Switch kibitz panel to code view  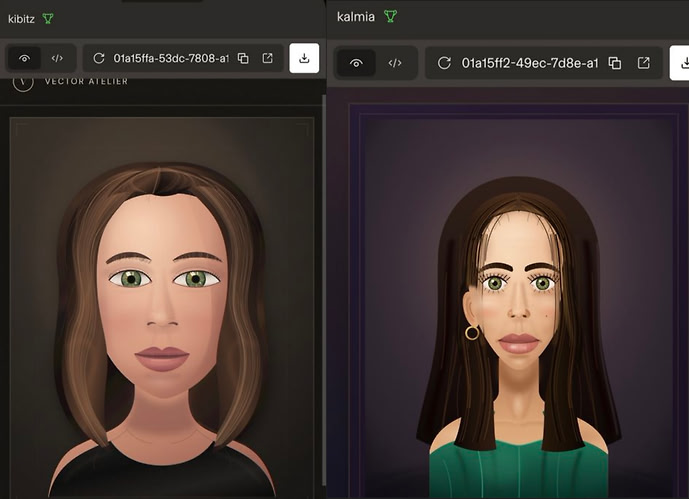click(57, 58)
